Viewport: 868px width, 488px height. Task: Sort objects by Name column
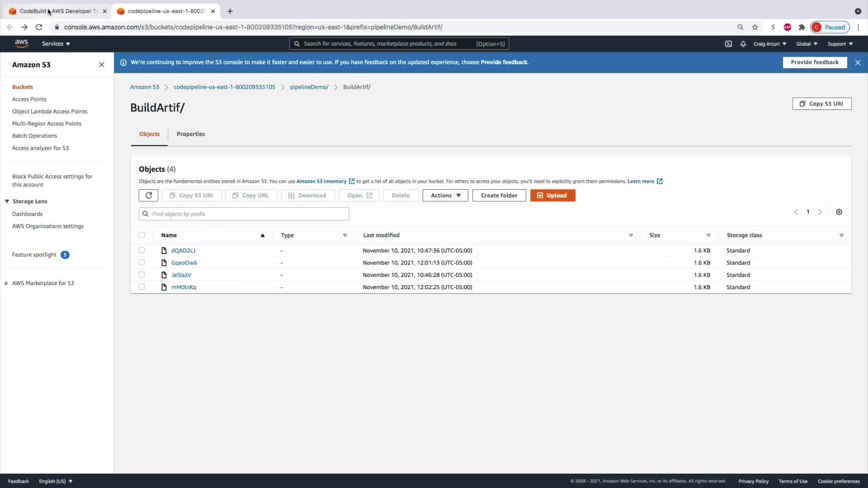pyautogui.click(x=212, y=235)
